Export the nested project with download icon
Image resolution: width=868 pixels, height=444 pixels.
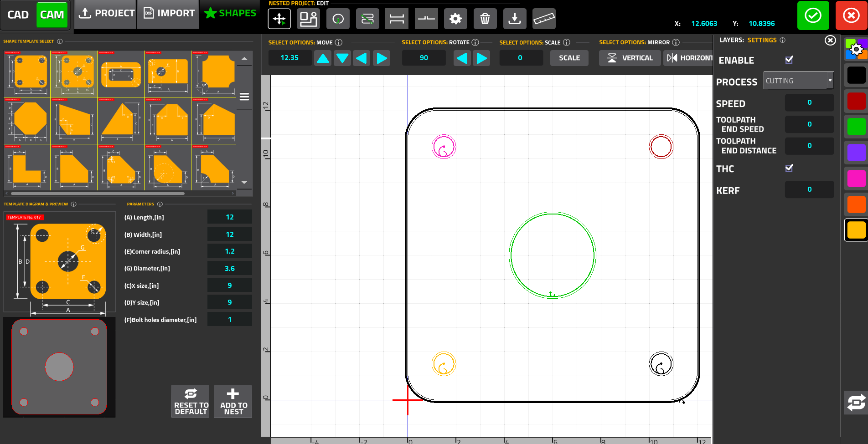[515, 19]
